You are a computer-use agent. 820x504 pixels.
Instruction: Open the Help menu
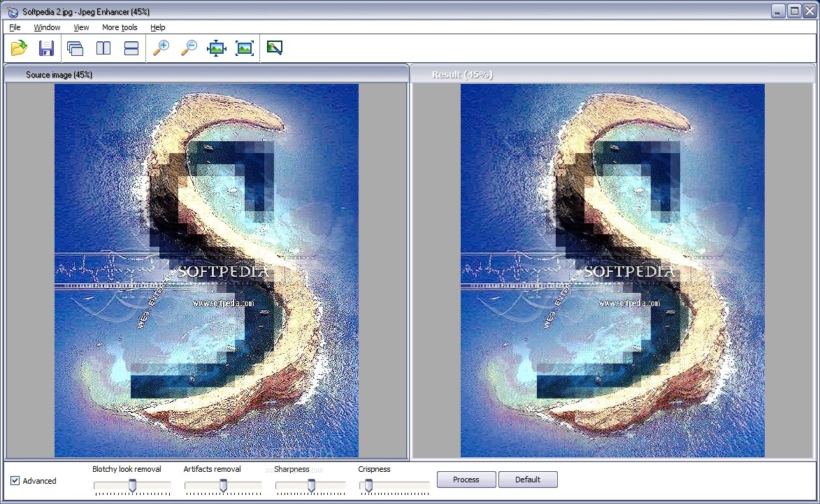pos(158,27)
